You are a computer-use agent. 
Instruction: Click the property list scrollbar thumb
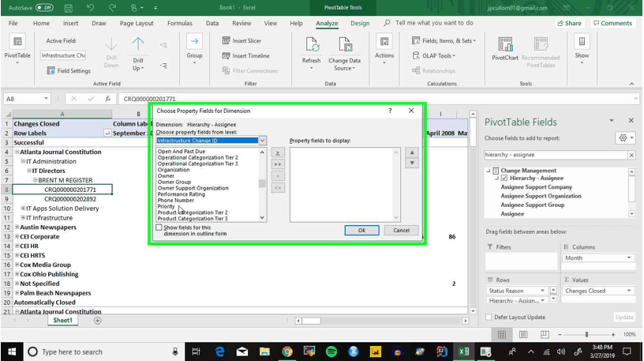click(262, 183)
